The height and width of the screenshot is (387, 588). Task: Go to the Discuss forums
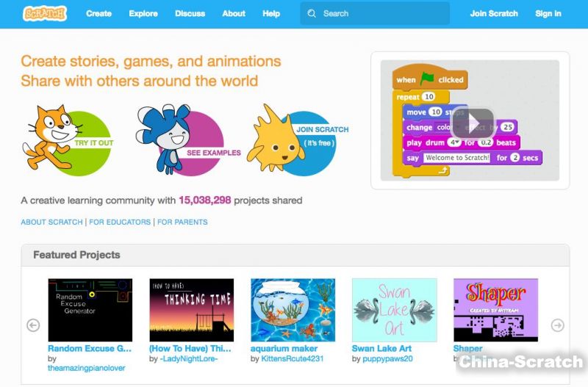190,13
